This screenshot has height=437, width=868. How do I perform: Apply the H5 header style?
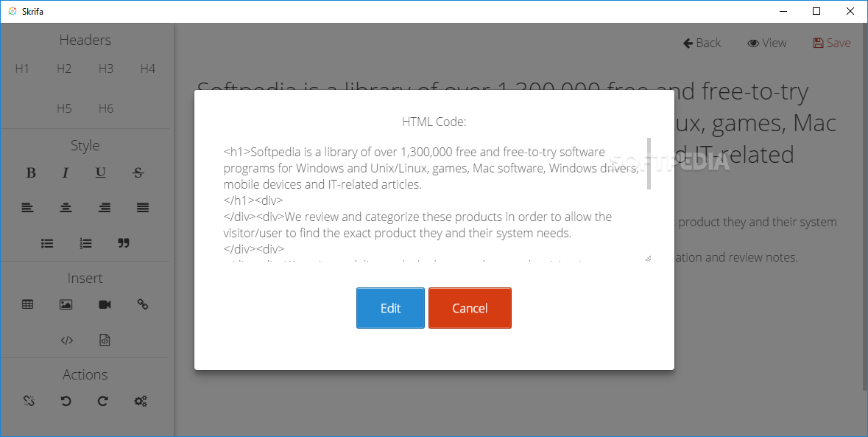[x=64, y=108]
